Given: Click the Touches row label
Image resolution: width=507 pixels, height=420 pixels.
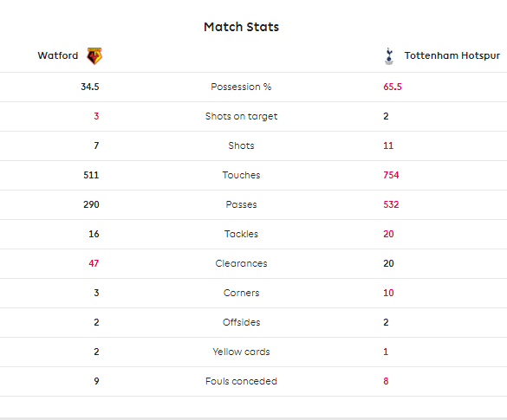Looking at the screenshot, I should pyautogui.click(x=241, y=175).
